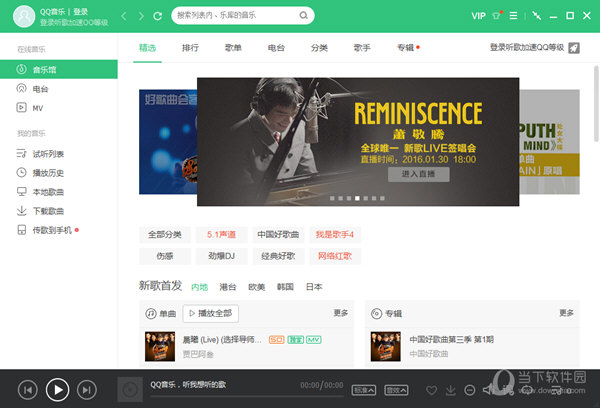
Task: Skip to the next track
Action: pyautogui.click(x=86, y=390)
